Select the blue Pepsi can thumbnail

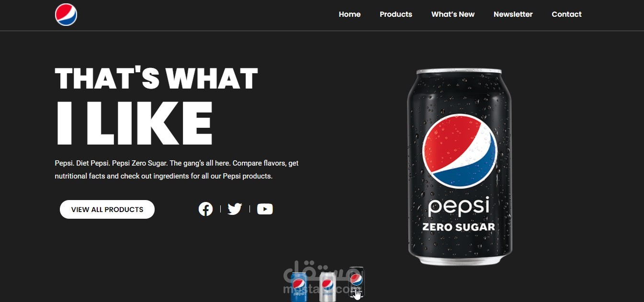click(x=299, y=287)
